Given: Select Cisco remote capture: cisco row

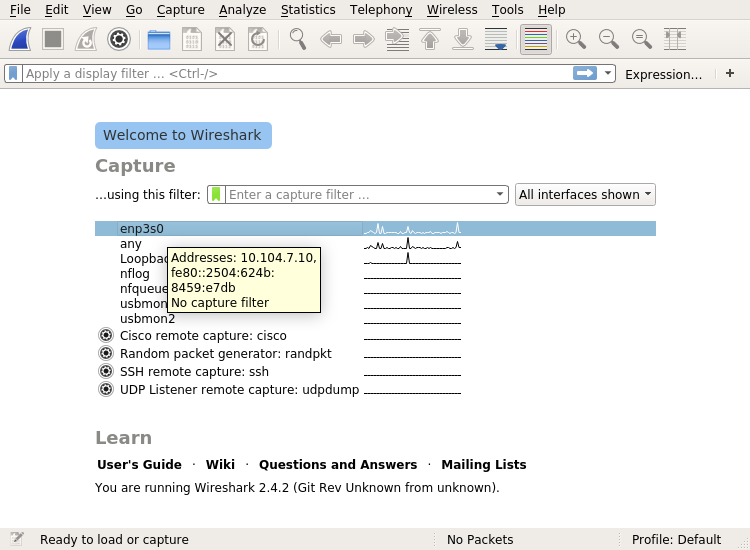Looking at the screenshot, I should click(375, 336).
